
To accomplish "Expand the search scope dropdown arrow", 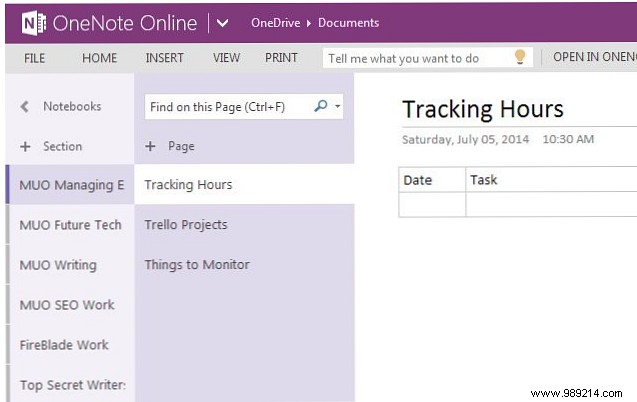I will coord(338,106).
